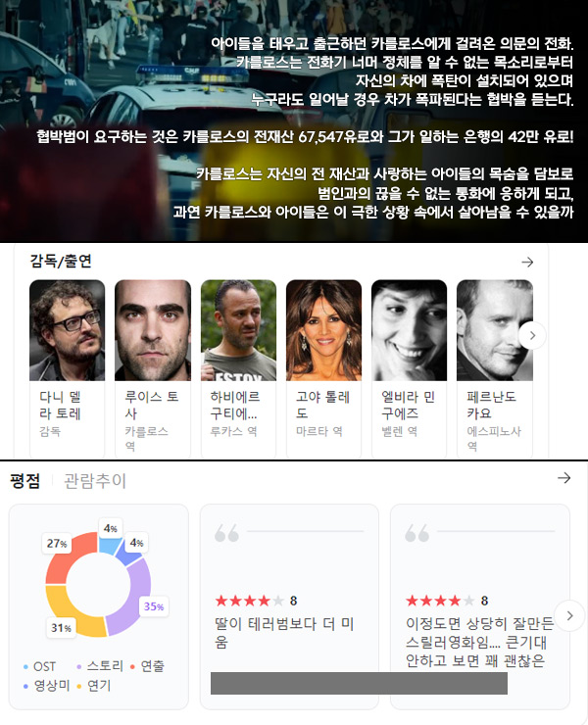Open 루이스 토사 actor card

153,368
